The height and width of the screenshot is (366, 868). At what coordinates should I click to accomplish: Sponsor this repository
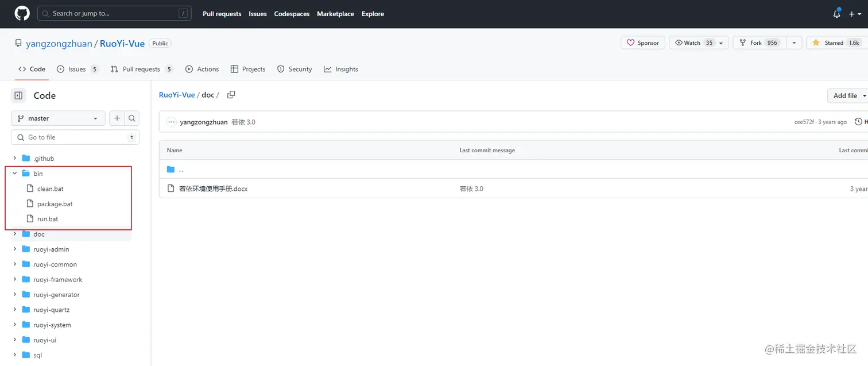643,43
